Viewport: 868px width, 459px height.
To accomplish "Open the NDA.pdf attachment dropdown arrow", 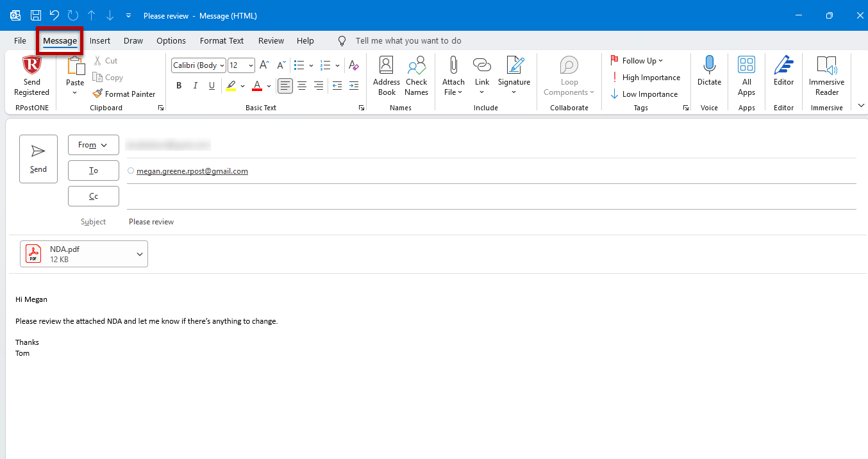I will click(140, 254).
